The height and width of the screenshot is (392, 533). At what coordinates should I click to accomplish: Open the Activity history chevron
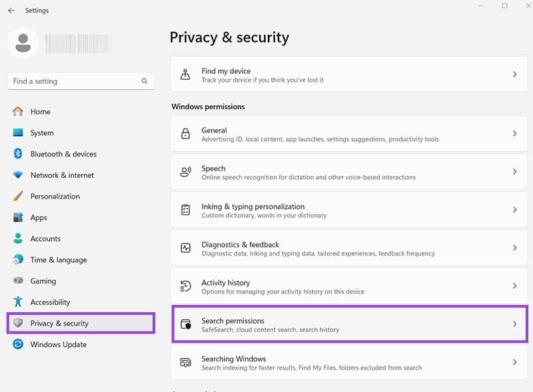[514, 286]
